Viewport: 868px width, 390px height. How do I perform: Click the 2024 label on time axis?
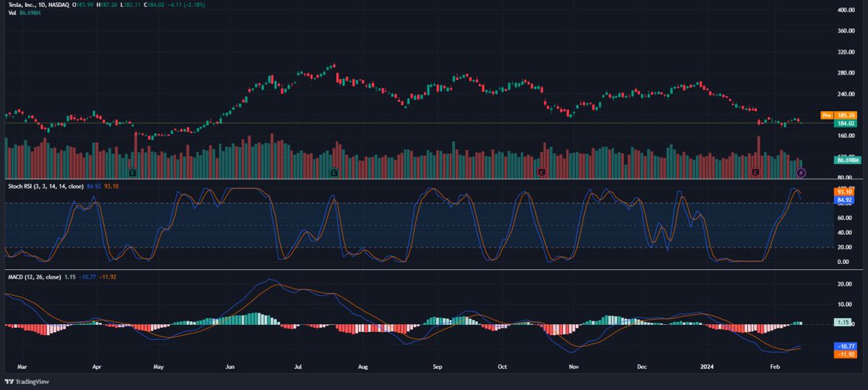pos(707,367)
